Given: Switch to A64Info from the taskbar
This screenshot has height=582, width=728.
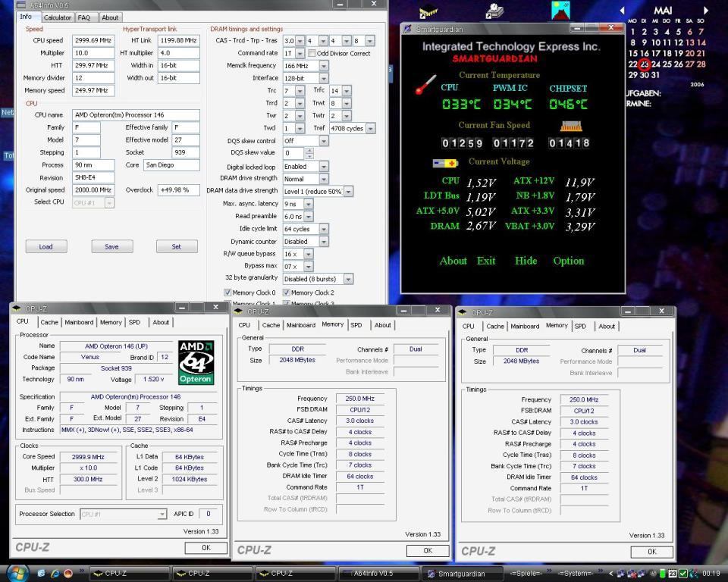Looking at the screenshot, I should pos(378,574).
